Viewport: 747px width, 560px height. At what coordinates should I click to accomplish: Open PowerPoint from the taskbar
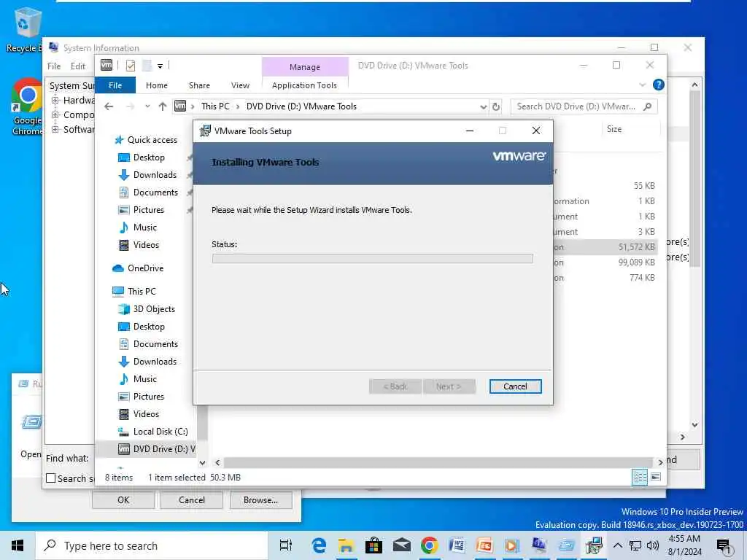pyautogui.click(x=484, y=545)
